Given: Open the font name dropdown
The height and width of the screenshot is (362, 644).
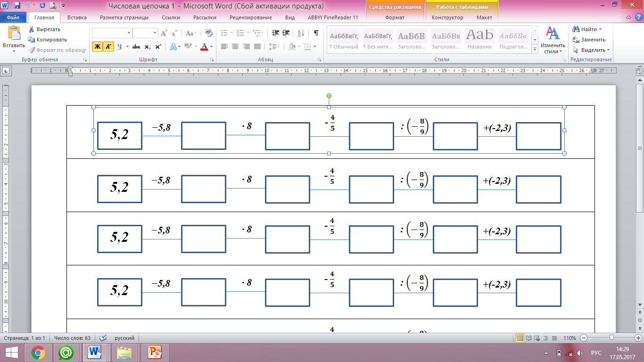Looking at the screenshot, I should 129,33.
